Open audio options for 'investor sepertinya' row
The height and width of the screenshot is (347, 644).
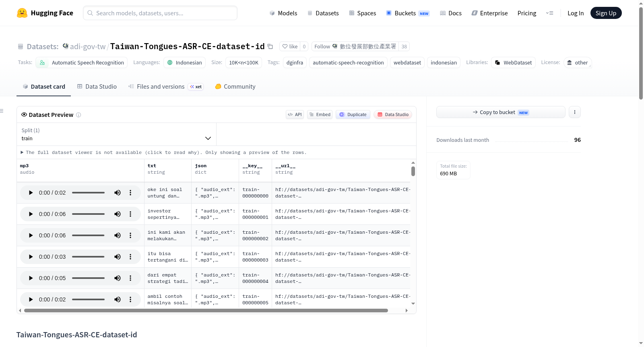point(130,214)
